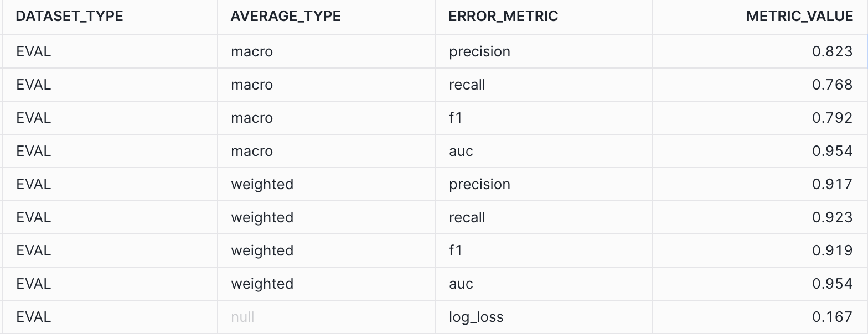The height and width of the screenshot is (334, 868).
Task: Select the f1 cell in the macro row
Action: [456, 118]
